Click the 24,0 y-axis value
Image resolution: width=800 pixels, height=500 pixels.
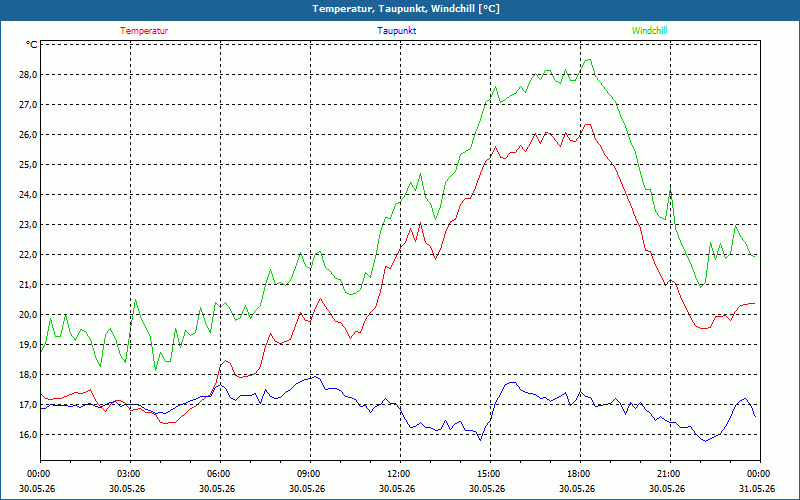29,195
